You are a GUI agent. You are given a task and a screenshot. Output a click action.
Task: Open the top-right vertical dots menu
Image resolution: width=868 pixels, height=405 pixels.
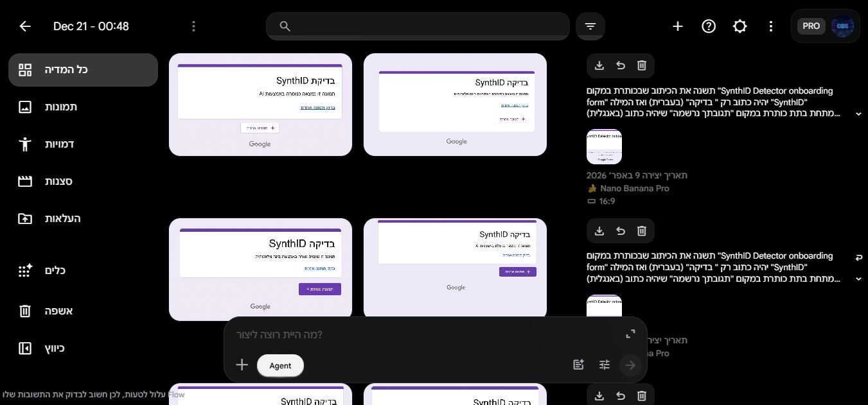pos(771,26)
